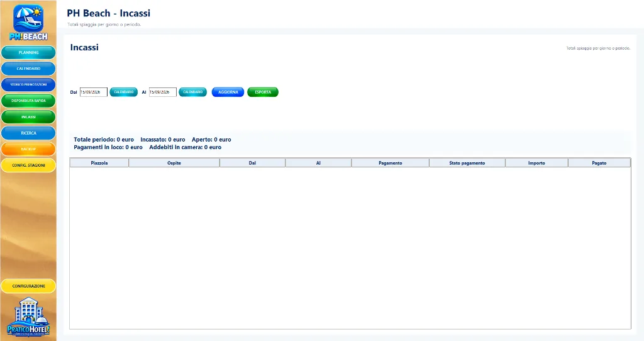Image resolution: width=644 pixels, height=341 pixels.
Task: Open the Calendario picker for the Al date
Action: (192, 92)
